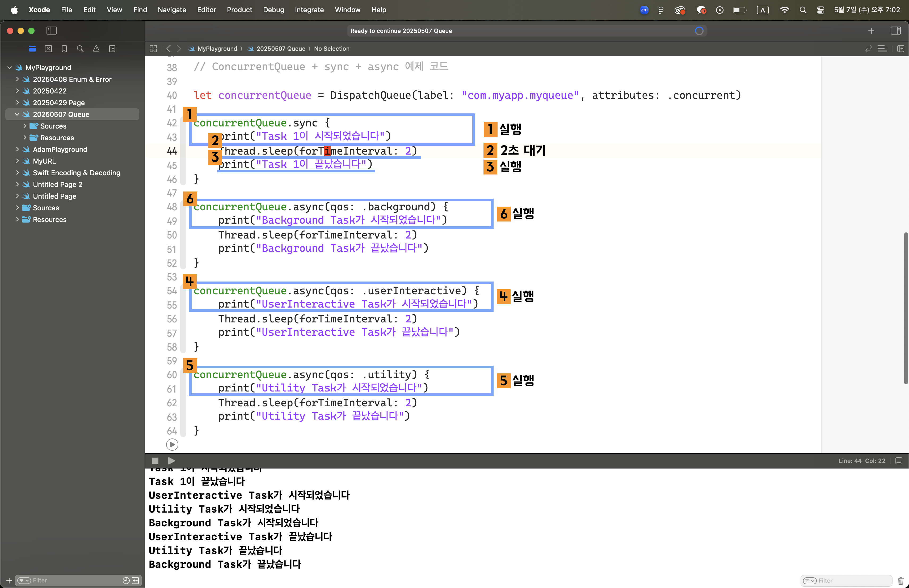Open the editor options lines icon
The image size is (909, 588).
click(x=882, y=48)
